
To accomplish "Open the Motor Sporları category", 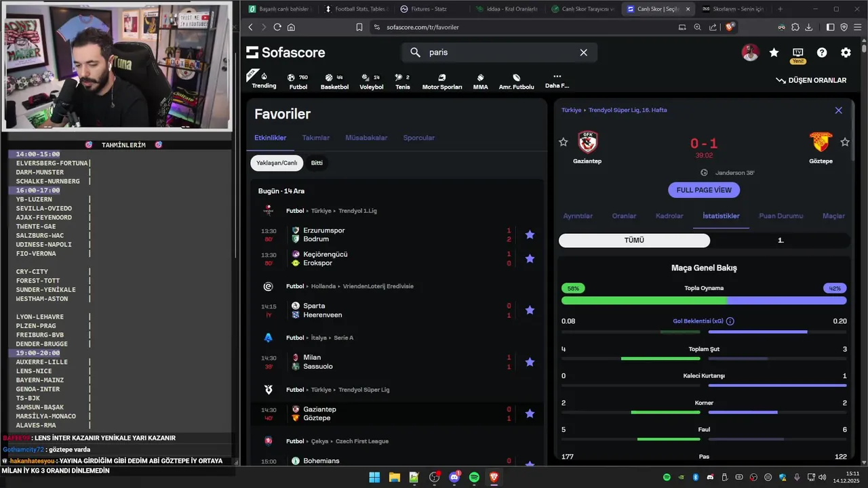I will point(442,82).
